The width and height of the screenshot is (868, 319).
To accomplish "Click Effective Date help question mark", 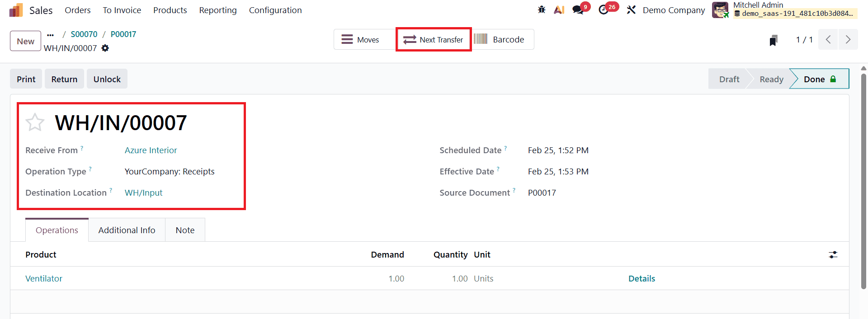I will coord(498,169).
